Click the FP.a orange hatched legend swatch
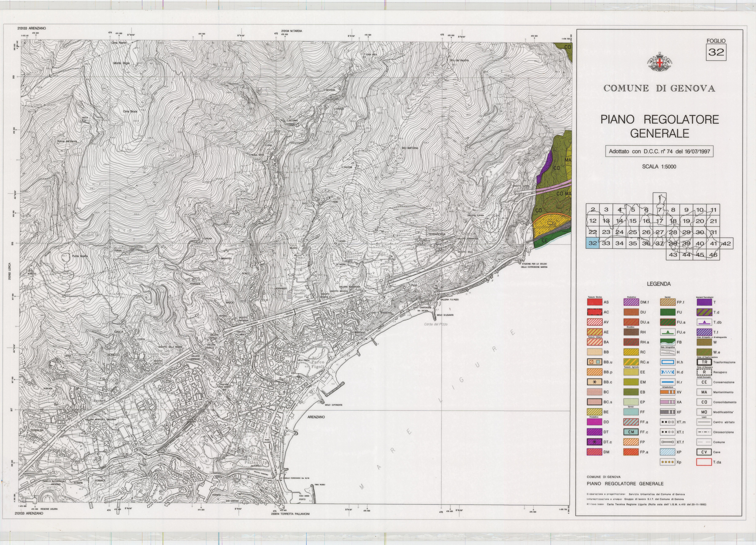 pyautogui.click(x=631, y=452)
